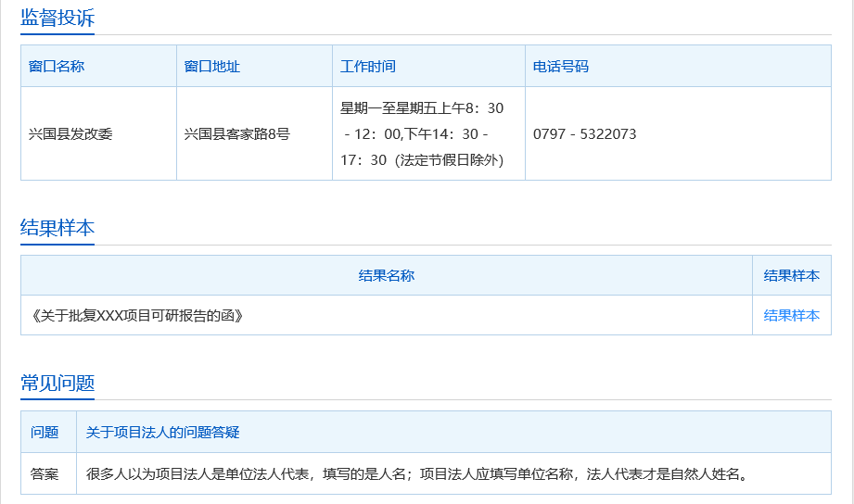The image size is (854, 504).
Task: Click the 结果样本 table column header
Action: pyautogui.click(x=791, y=275)
